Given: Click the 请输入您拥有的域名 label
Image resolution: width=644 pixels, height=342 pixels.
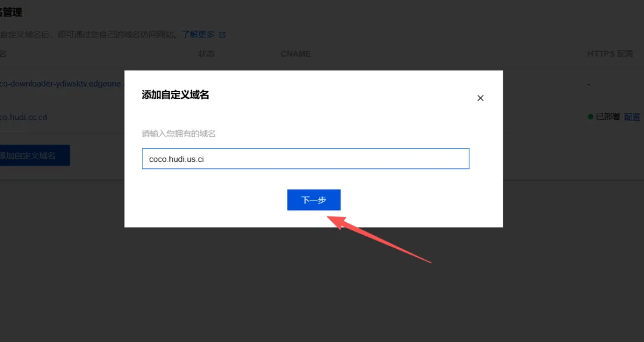Looking at the screenshot, I should [x=179, y=134].
